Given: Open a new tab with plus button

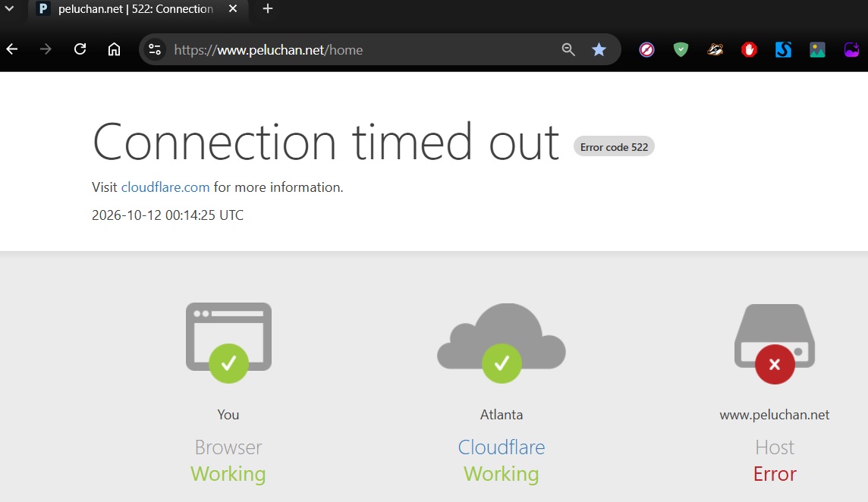Looking at the screenshot, I should click(x=268, y=9).
